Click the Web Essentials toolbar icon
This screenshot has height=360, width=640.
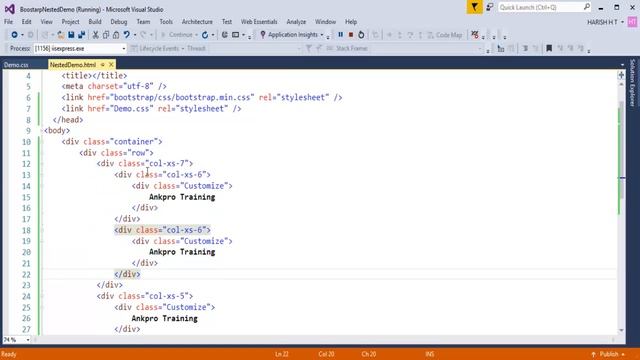(x=475, y=35)
